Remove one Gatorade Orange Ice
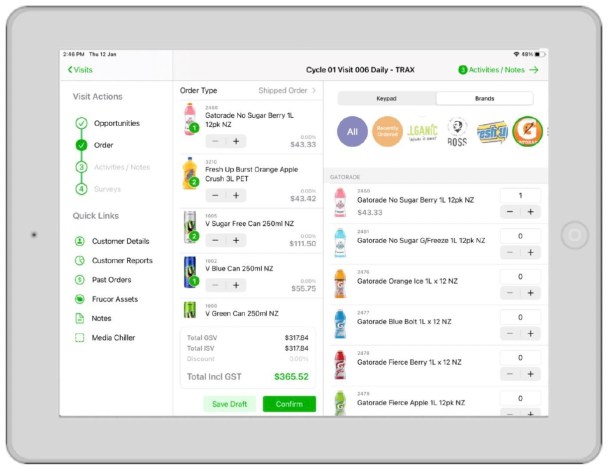Viewport: 608px width, 469px height. tap(510, 293)
